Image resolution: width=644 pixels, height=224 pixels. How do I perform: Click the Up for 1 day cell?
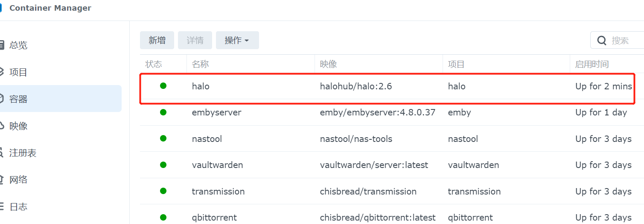(601, 112)
